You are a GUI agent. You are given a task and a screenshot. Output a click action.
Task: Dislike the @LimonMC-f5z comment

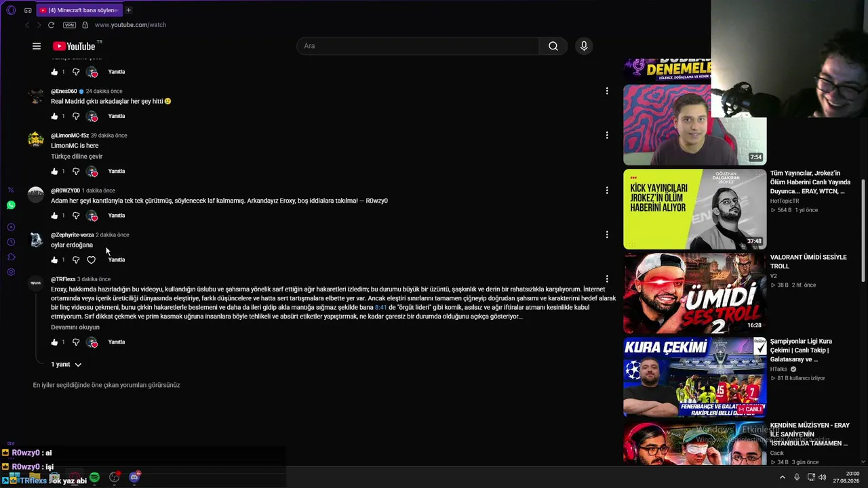click(x=76, y=171)
